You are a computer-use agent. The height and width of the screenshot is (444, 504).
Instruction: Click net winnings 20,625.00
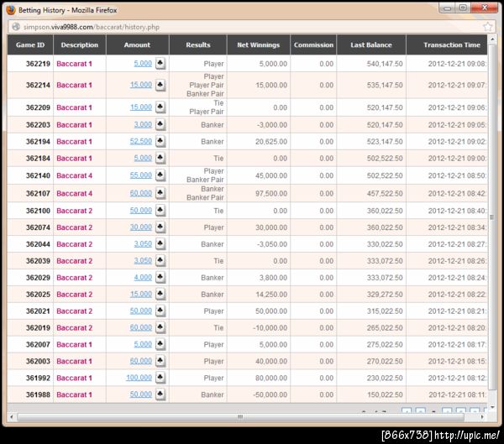(x=271, y=141)
